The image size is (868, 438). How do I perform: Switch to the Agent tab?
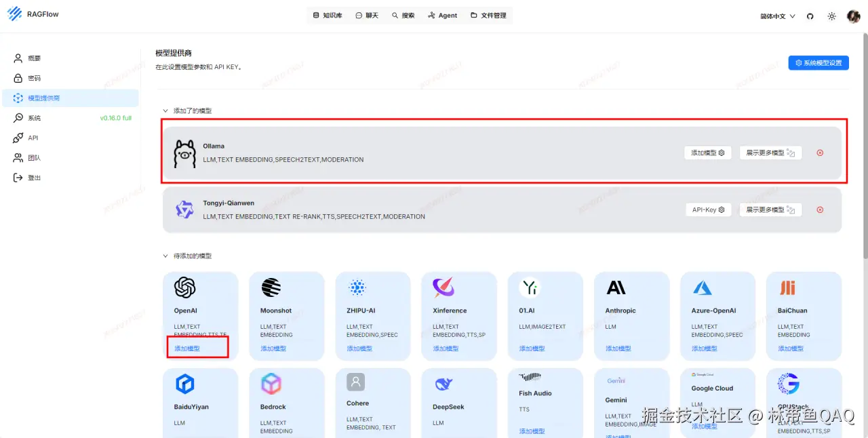tap(443, 15)
